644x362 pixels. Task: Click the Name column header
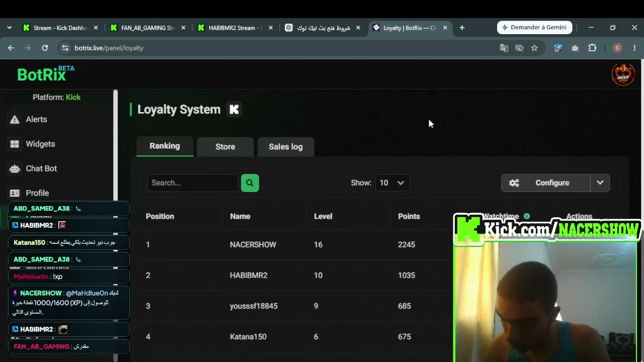[x=240, y=216]
